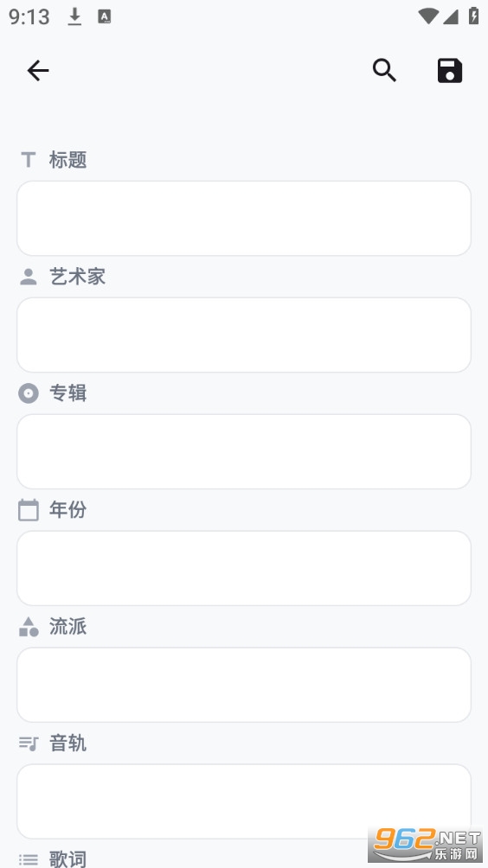
Task: Open the search magnifier icon
Action: (x=384, y=70)
